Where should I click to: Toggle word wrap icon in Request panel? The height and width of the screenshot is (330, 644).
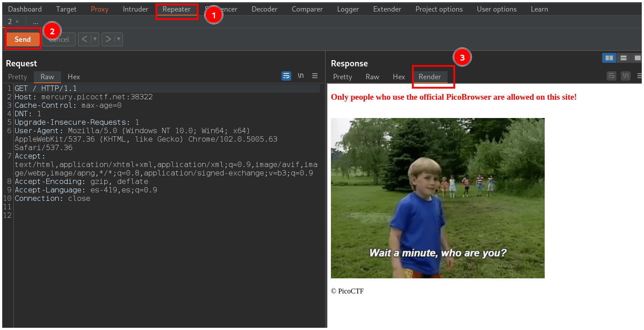pyautogui.click(x=286, y=76)
